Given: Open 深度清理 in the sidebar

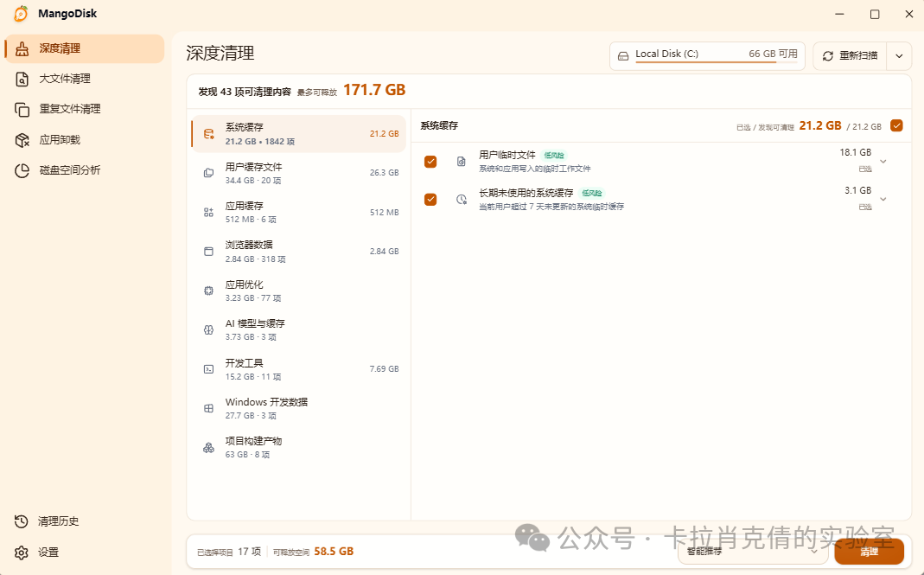Looking at the screenshot, I should (85, 49).
